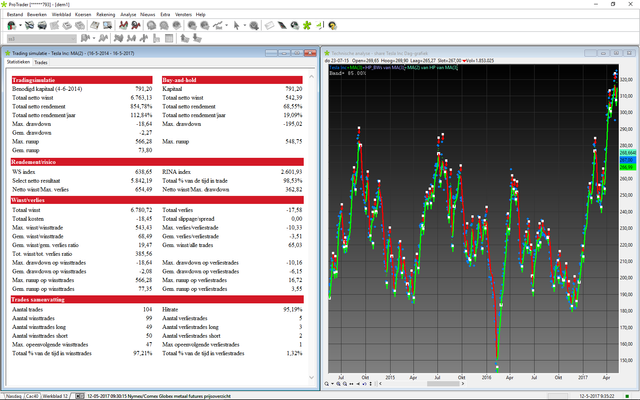Click the table grid icon in second toolbar

pyautogui.click(x=169, y=38)
